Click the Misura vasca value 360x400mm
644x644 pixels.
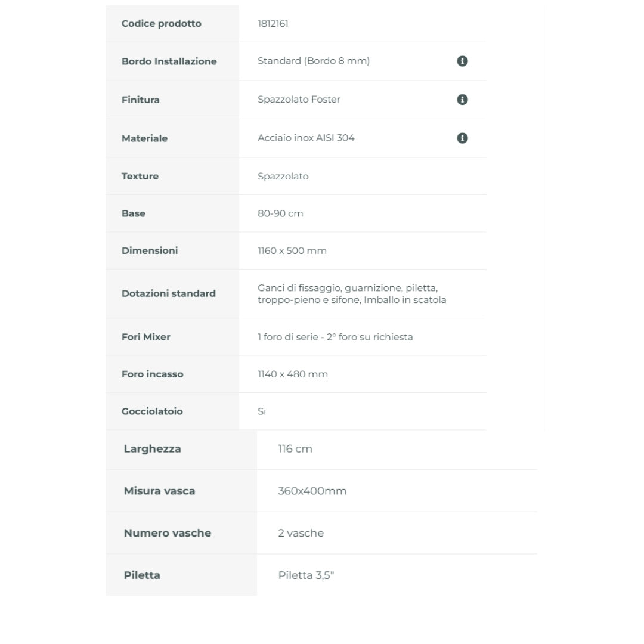click(312, 491)
